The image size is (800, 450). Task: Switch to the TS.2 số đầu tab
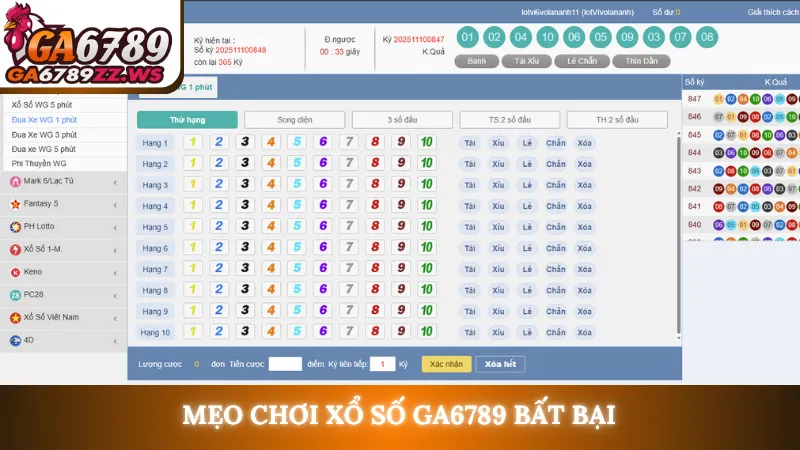[510, 120]
